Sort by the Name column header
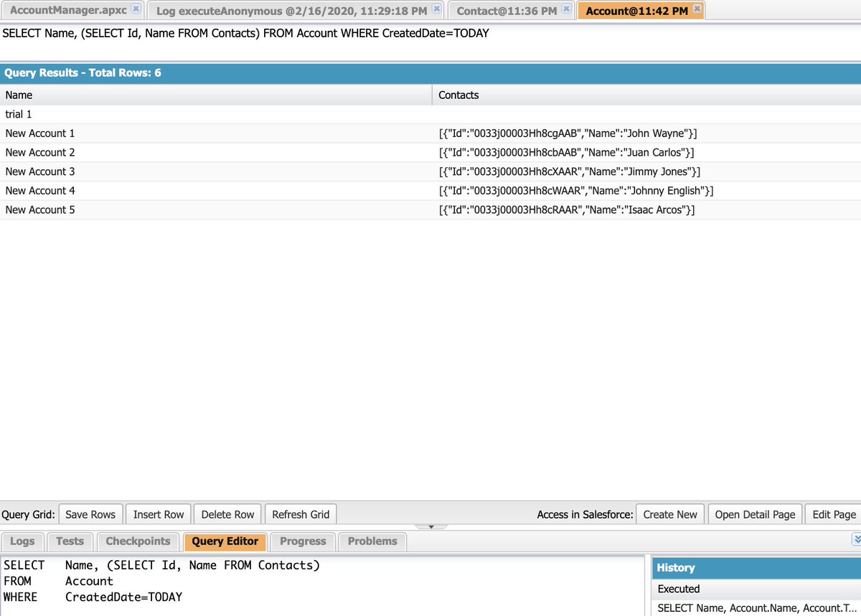Viewport: 861px width, 616px height. pyautogui.click(x=216, y=95)
